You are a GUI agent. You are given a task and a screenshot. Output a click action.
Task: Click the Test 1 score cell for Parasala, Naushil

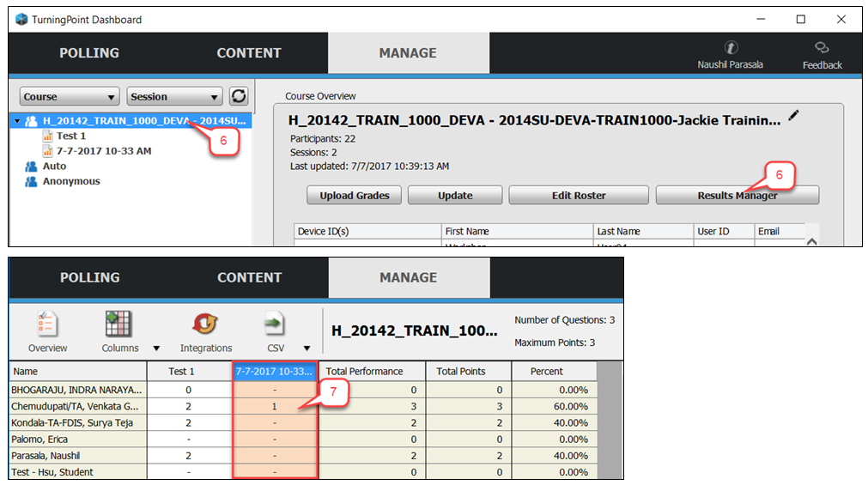coord(190,456)
